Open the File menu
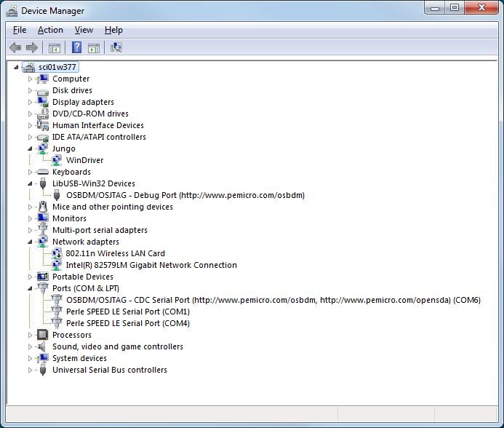This screenshot has height=428, width=504. coord(20,30)
